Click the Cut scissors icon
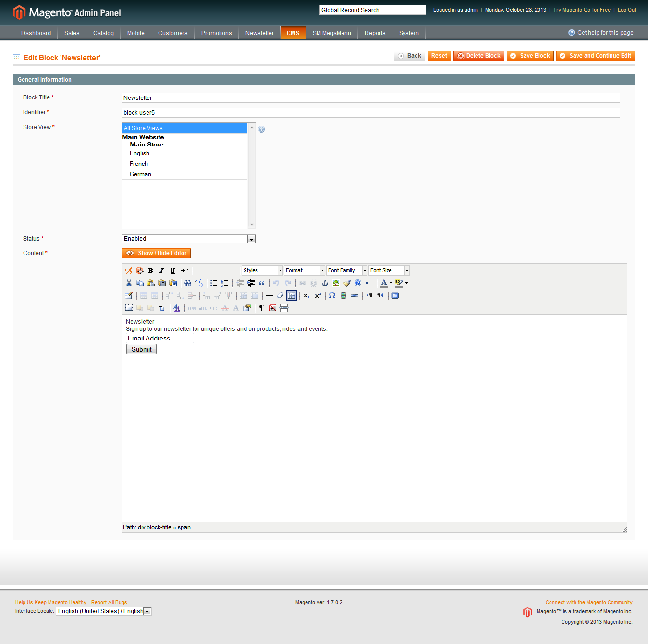This screenshot has width=648, height=644. click(x=129, y=283)
